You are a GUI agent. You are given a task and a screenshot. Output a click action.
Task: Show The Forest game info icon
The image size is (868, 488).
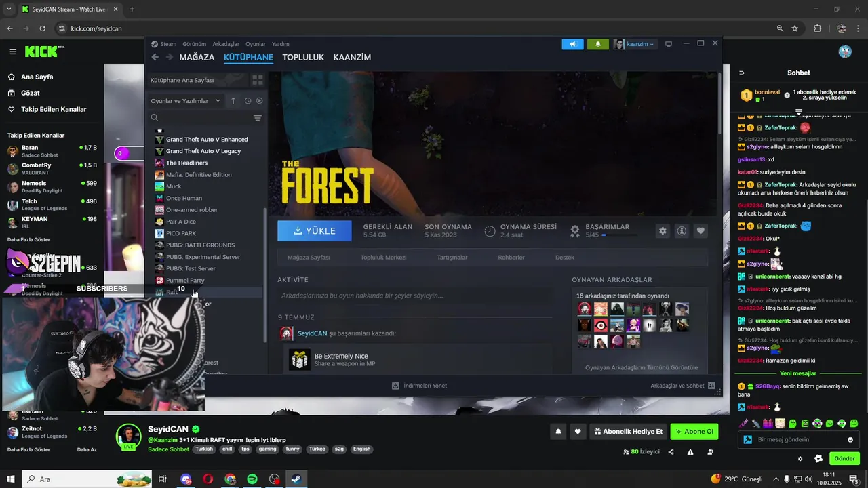click(x=682, y=230)
